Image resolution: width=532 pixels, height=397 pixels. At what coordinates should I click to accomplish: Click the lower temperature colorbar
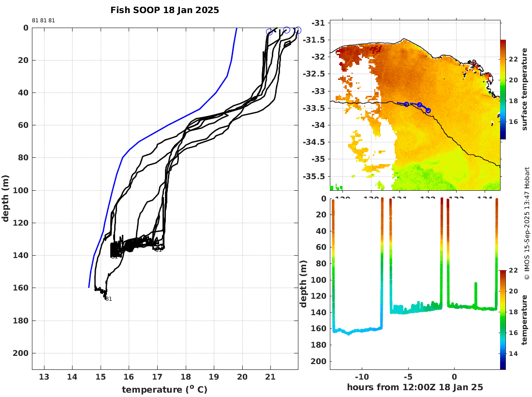503,320
